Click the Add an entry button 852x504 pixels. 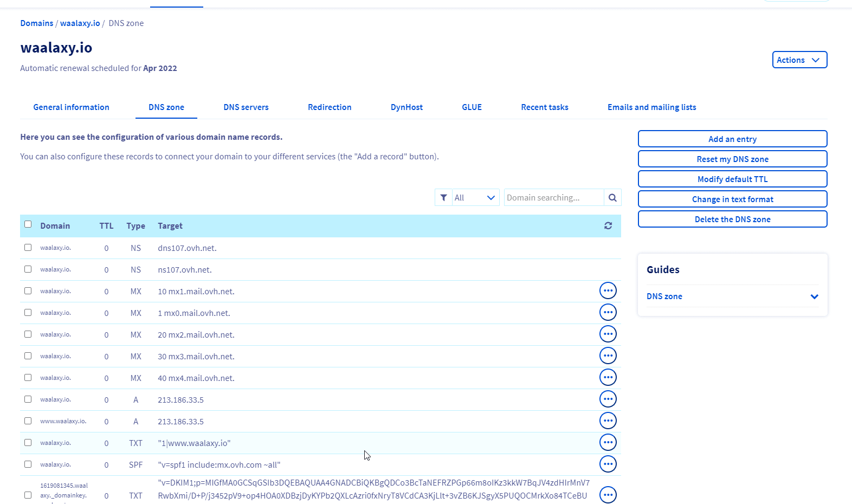pyautogui.click(x=732, y=139)
